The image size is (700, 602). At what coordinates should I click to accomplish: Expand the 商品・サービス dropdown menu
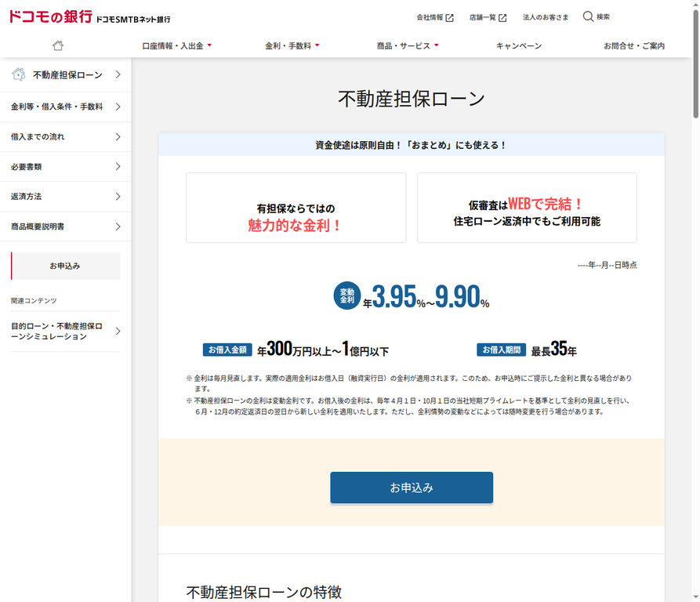click(408, 45)
